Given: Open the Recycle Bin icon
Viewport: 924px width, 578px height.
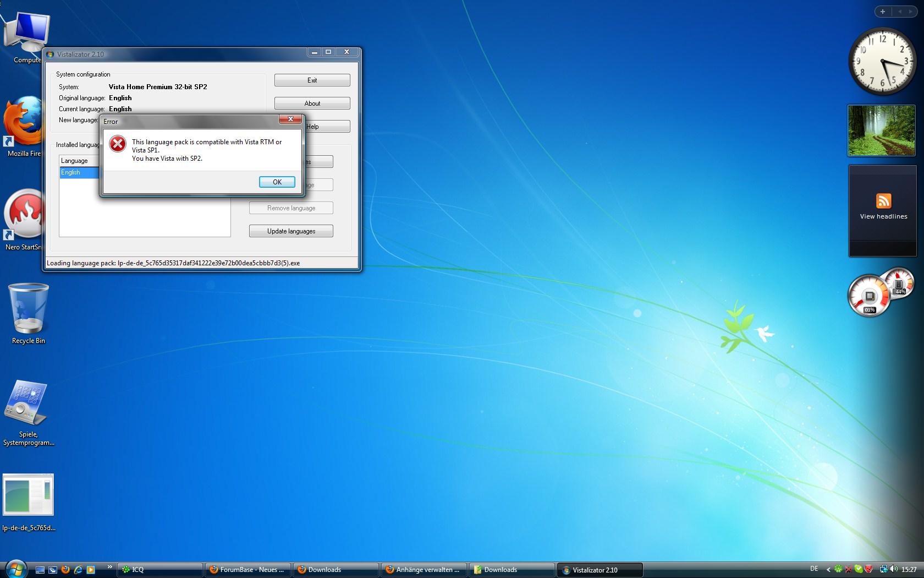Looking at the screenshot, I should [29, 314].
